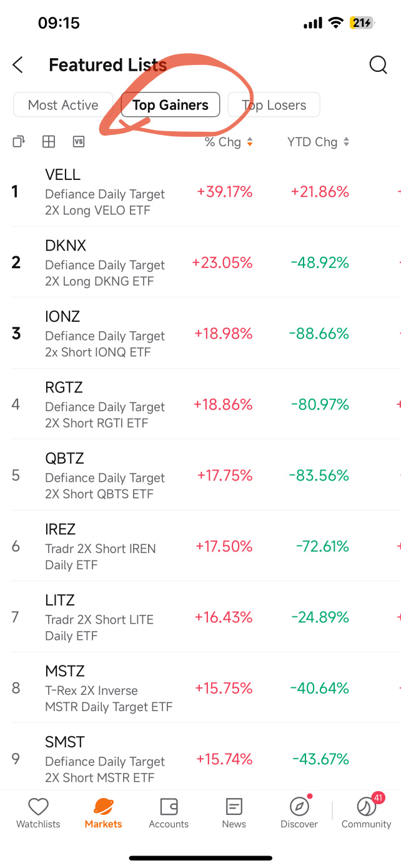The width and height of the screenshot is (401, 868).
Task: Select the Top Gainers tab
Action: coord(171,105)
